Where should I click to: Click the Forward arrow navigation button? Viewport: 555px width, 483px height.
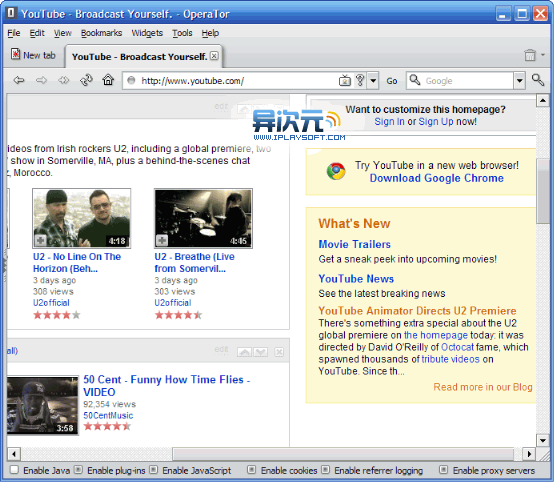(x=41, y=80)
